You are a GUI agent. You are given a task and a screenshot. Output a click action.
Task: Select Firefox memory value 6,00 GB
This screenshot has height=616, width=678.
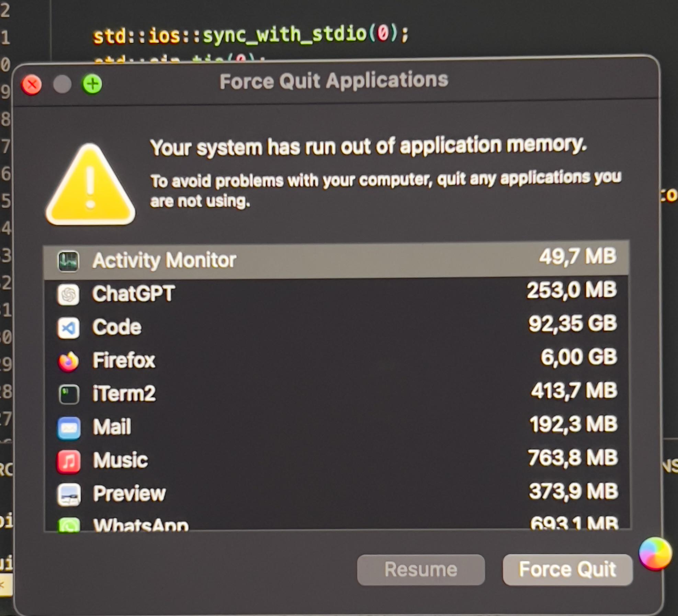point(578,357)
